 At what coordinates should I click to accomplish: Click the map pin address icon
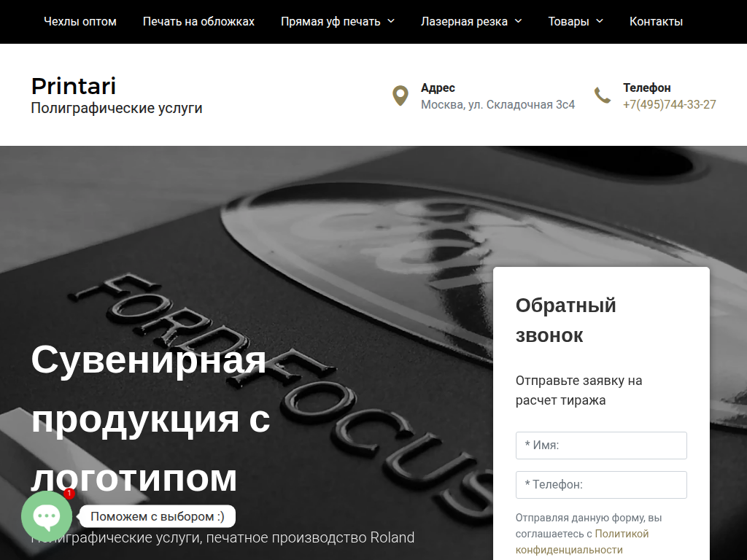click(400, 96)
